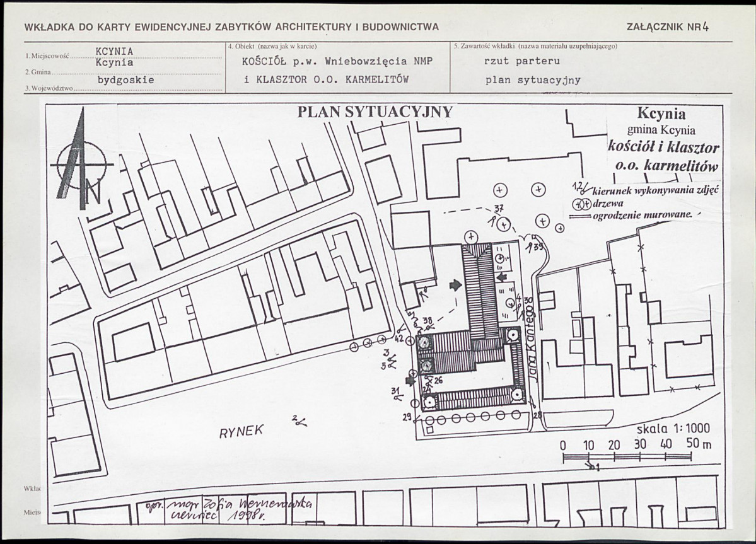
Task: Click the tree symbol in the drzewa legend
Action: click(581, 204)
